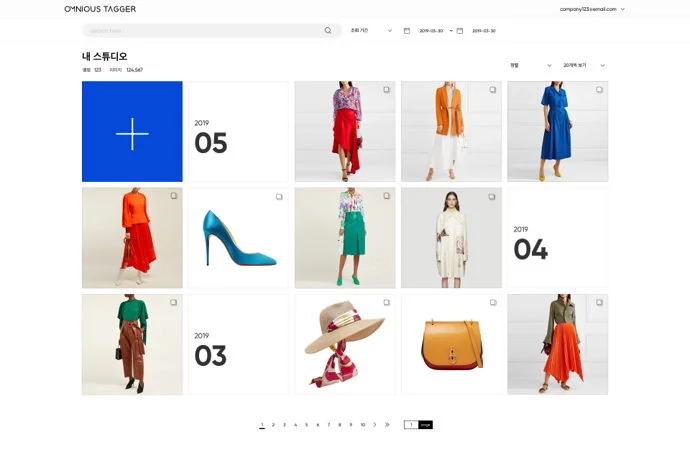Image resolution: width=690 pixels, height=455 pixels.
Task: Open the 조회 기간 period dropdown
Action: pyautogui.click(x=371, y=30)
